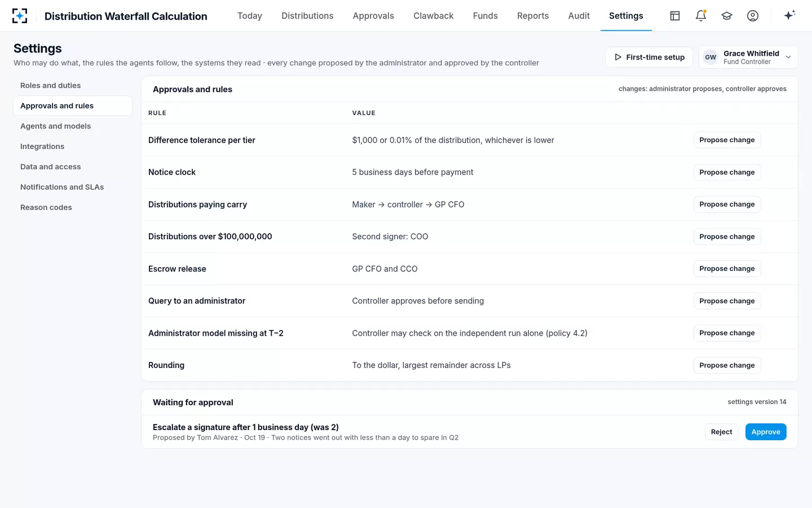Propose change for Query to an administrator
The width and height of the screenshot is (812, 508).
tap(727, 301)
